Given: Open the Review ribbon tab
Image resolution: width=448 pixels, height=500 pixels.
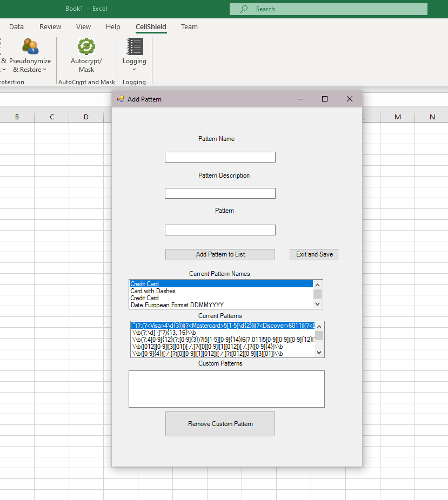Looking at the screenshot, I should pyautogui.click(x=50, y=27).
